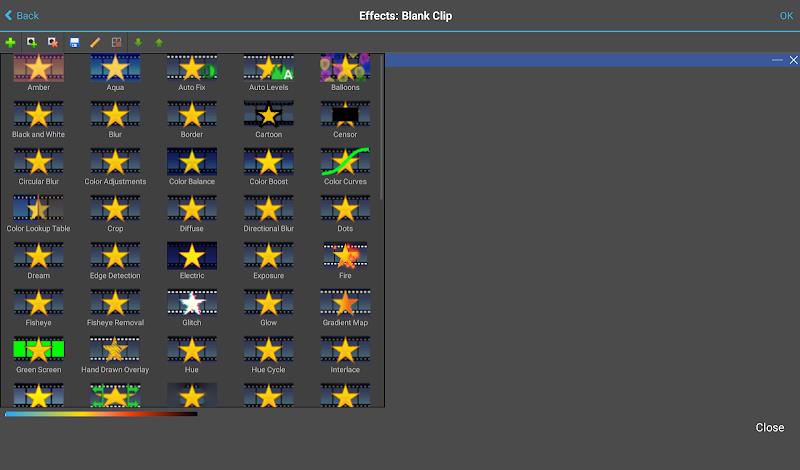Screen dimensions: 800x470
Task: Choose the Auto Fix effect
Action: point(192,72)
